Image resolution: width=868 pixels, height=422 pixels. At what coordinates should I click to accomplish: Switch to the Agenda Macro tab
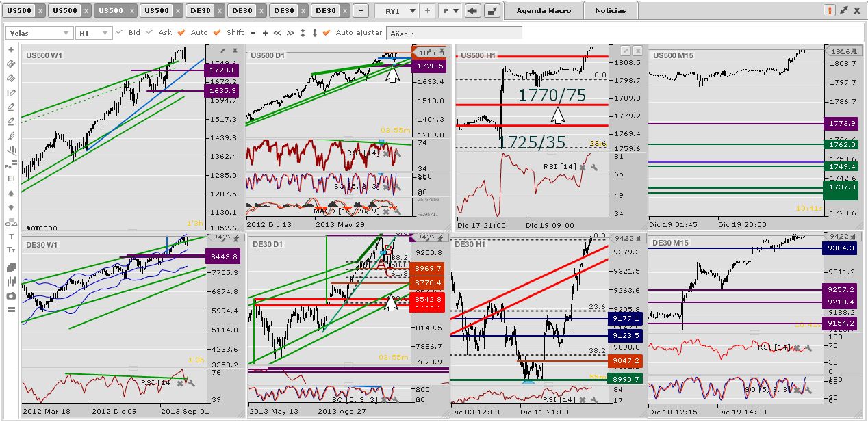544,11
